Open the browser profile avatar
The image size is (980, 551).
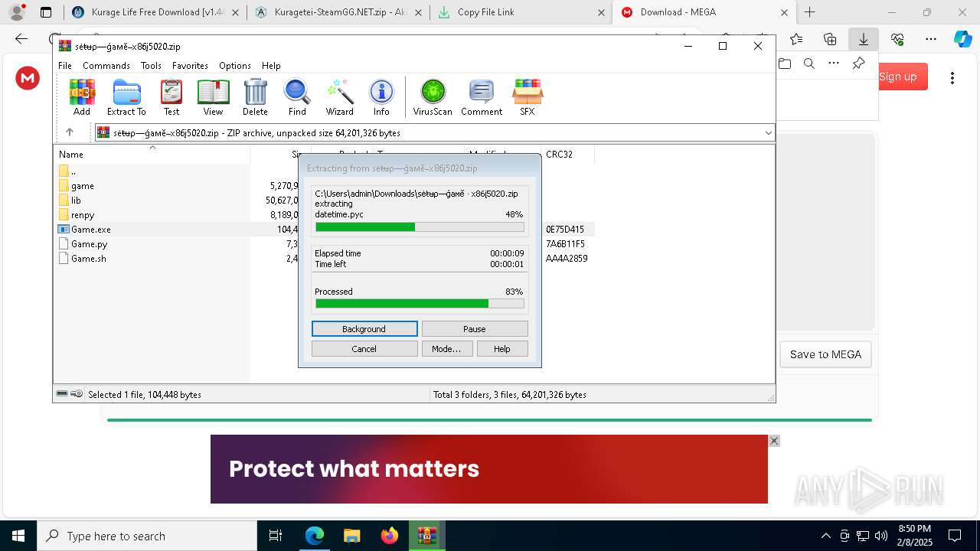[17, 12]
